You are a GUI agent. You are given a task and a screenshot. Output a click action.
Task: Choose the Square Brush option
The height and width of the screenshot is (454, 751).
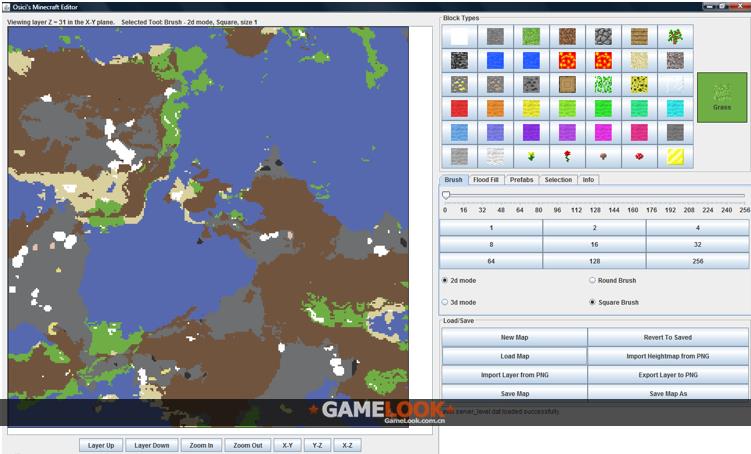click(592, 302)
